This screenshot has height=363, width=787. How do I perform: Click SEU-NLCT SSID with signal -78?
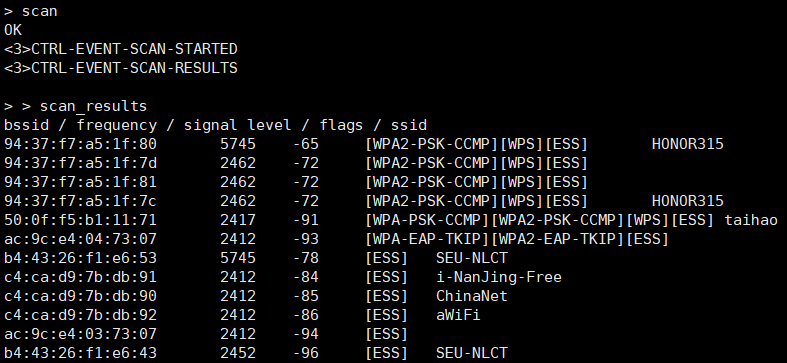point(472,258)
